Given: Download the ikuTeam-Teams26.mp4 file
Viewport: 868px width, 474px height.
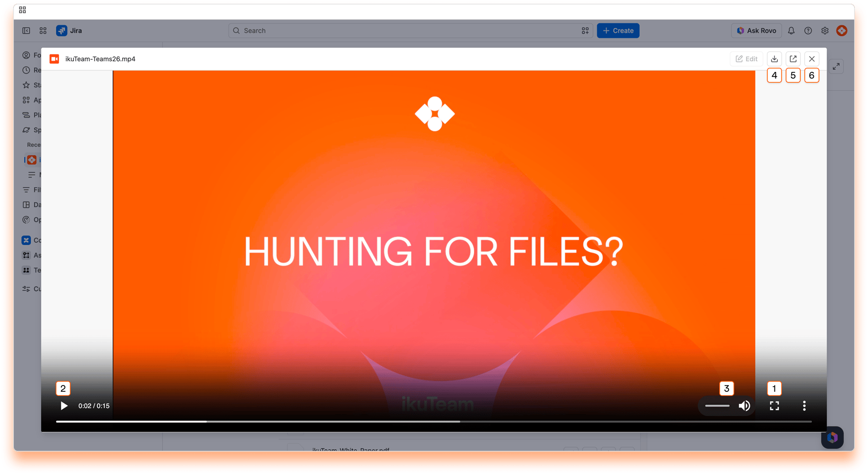Looking at the screenshot, I should pyautogui.click(x=774, y=59).
